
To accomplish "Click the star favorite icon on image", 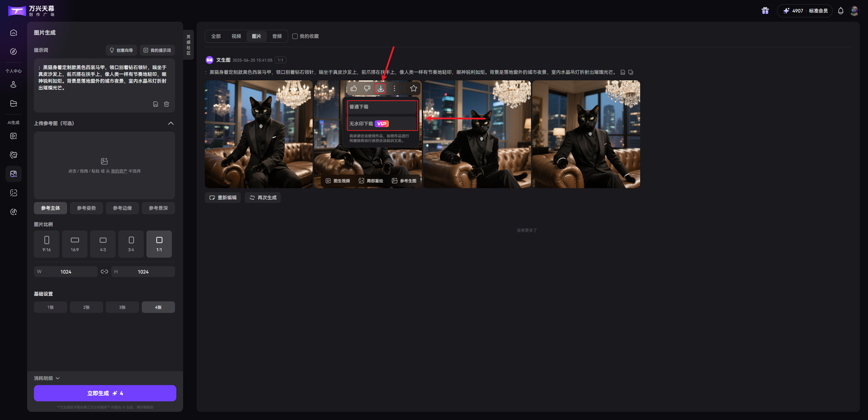I will pos(413,88).
